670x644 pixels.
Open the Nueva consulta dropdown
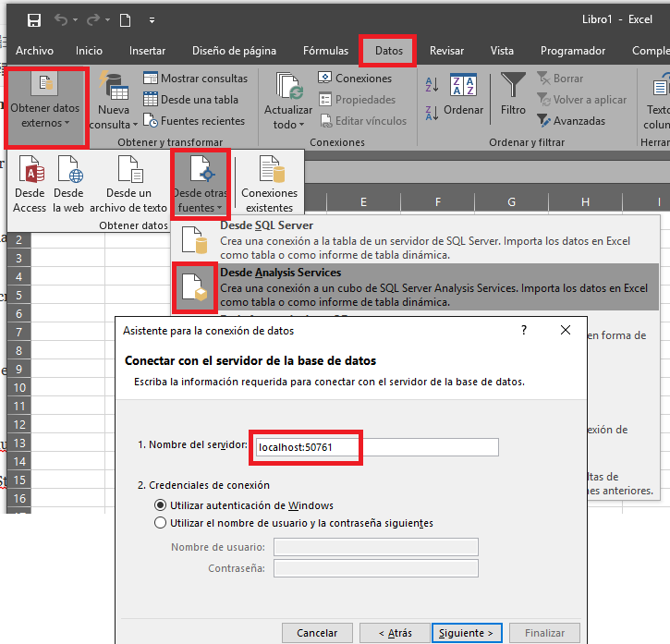pyautogui.click(x=114, y=101)
